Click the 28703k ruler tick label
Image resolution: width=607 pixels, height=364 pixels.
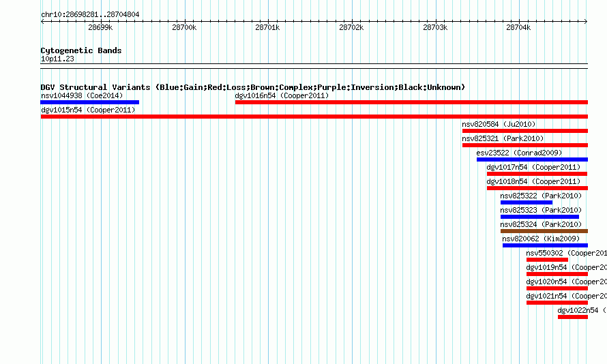[435, 27]
